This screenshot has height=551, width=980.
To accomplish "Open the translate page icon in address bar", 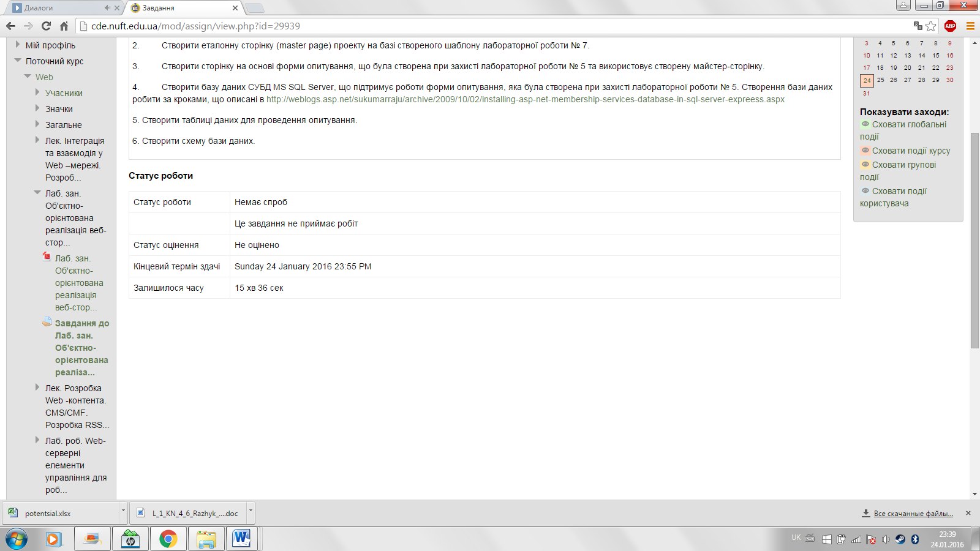I will [x=918, y=26].
